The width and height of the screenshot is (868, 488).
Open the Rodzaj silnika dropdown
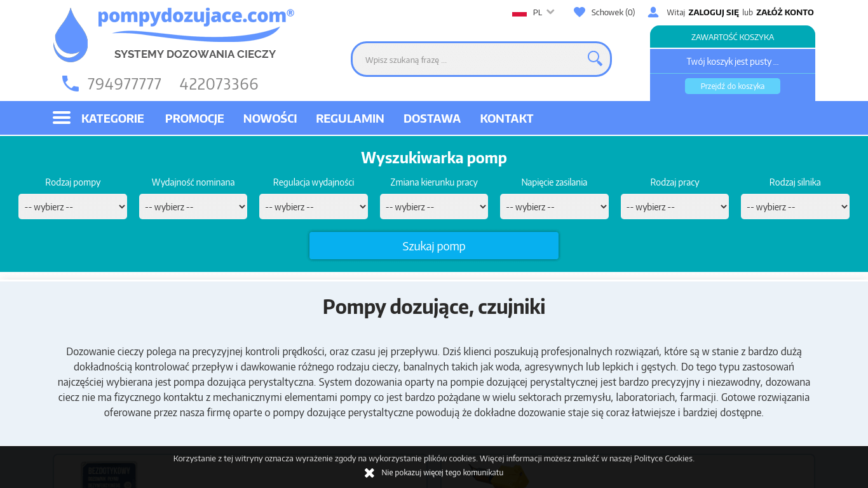(795, 206)
